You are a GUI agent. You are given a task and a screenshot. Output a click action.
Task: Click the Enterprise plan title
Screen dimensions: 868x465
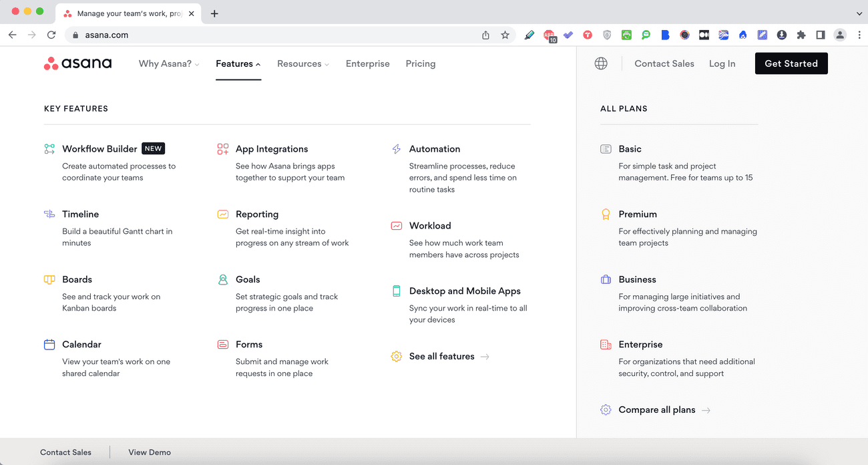click(641, 344)
